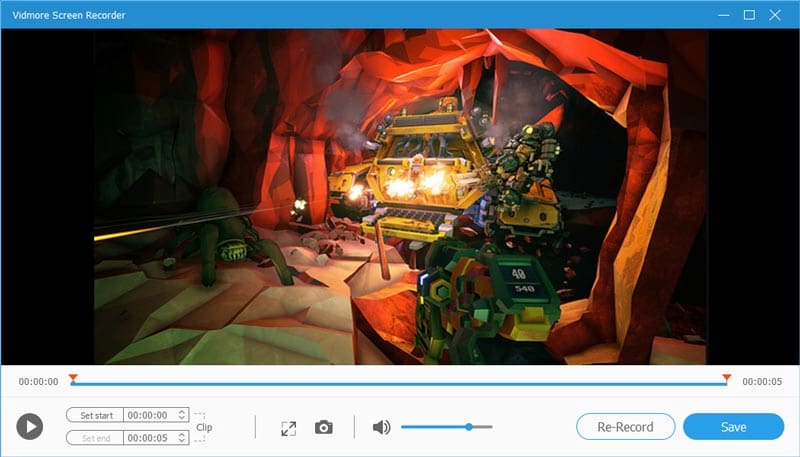This screenshot has width=800, height=457.
Task: Click the middle of the timeline bar
Action: point(400,382)
